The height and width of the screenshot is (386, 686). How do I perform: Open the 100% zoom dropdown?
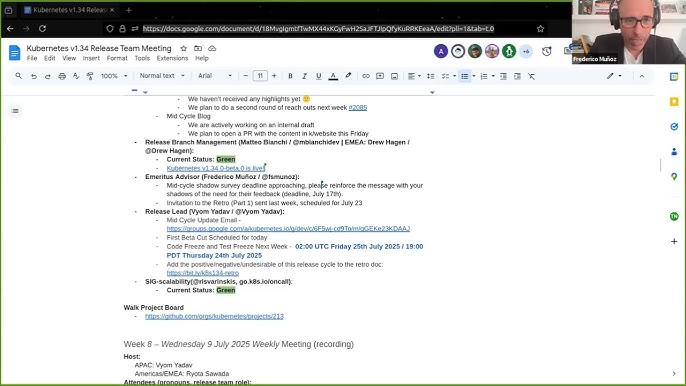(114, 76)
